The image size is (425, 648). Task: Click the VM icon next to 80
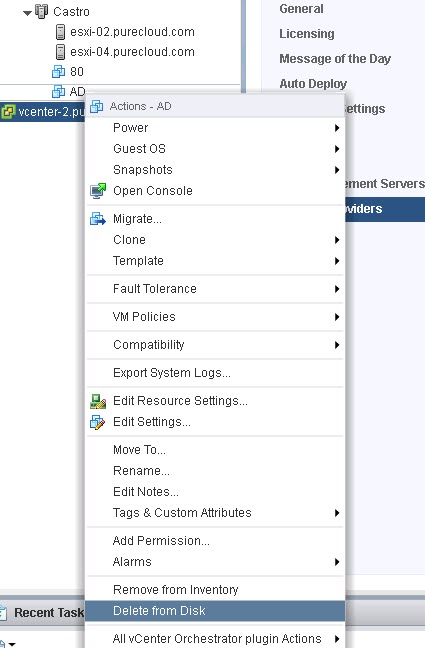(x=58, y=71)
